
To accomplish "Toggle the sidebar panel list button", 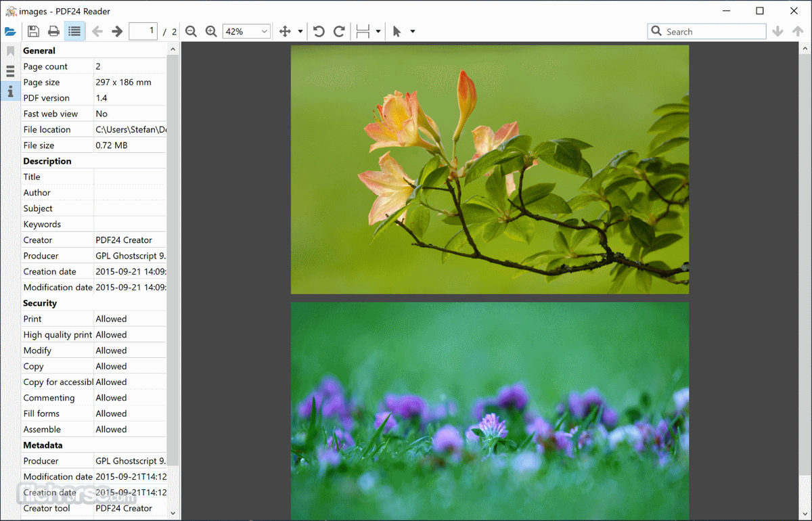I will coord(74,31).
